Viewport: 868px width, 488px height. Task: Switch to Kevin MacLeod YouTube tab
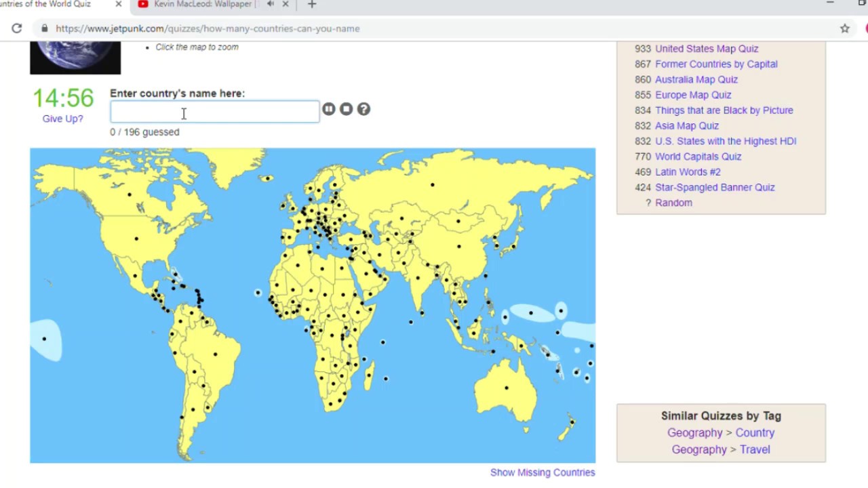click(x=203, y=4)
